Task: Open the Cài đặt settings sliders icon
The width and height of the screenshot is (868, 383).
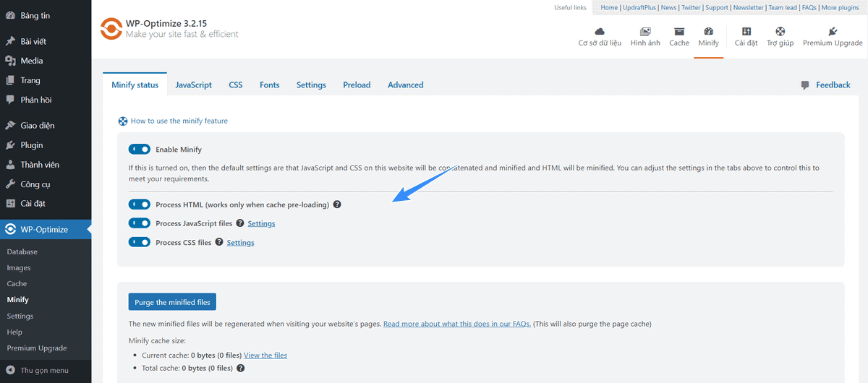Action: point(746,32)
